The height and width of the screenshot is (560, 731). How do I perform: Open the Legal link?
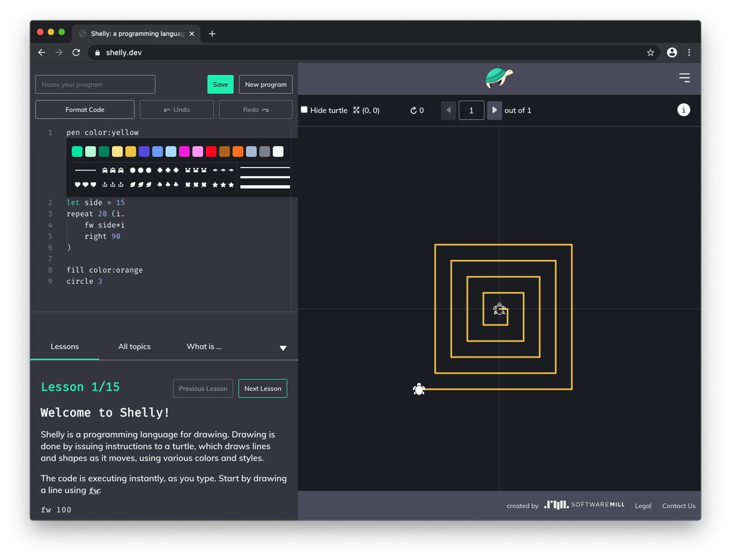point(643,506)
